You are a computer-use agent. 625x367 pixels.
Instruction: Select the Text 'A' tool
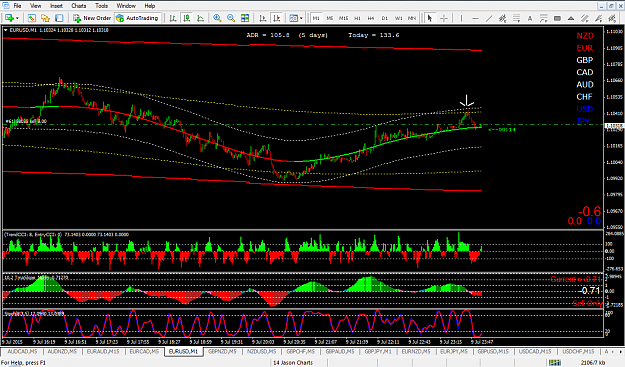530,18
